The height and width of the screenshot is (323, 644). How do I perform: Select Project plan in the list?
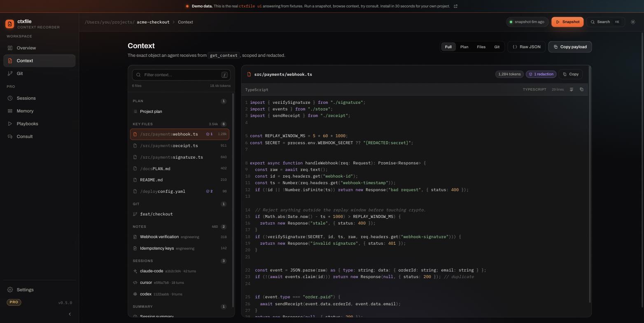180,112
